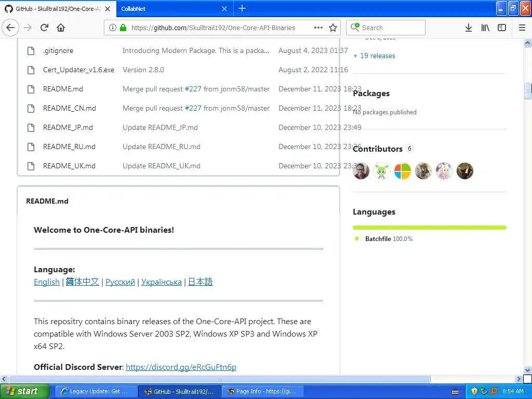The width and height of the screenshot is (532, 399).
Task: Open pull request #227 link in README.md row
Action: pos(193,89)
